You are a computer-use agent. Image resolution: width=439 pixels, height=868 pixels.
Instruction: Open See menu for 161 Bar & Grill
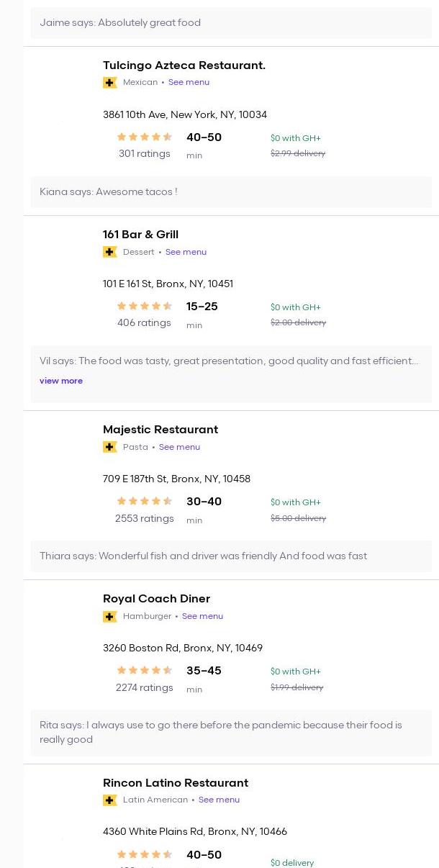[186, 252]
